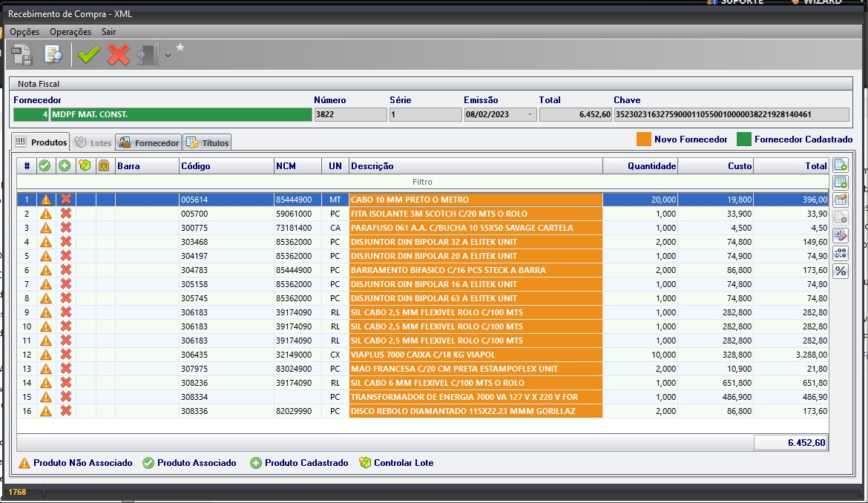Click the XML save icon in toolbar
The width and height of the screenshot is (868, 503).
click(22, 55)
